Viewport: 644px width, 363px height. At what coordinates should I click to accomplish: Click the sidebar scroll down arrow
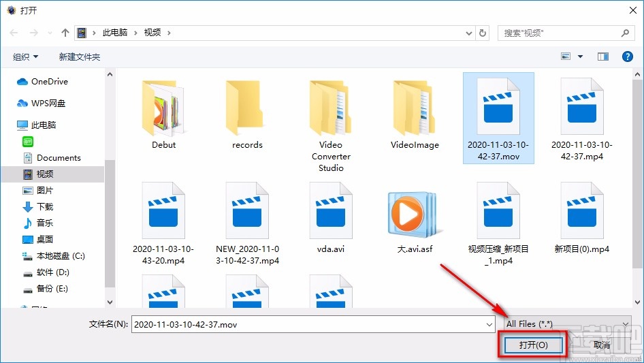click(x=110, y=302)
